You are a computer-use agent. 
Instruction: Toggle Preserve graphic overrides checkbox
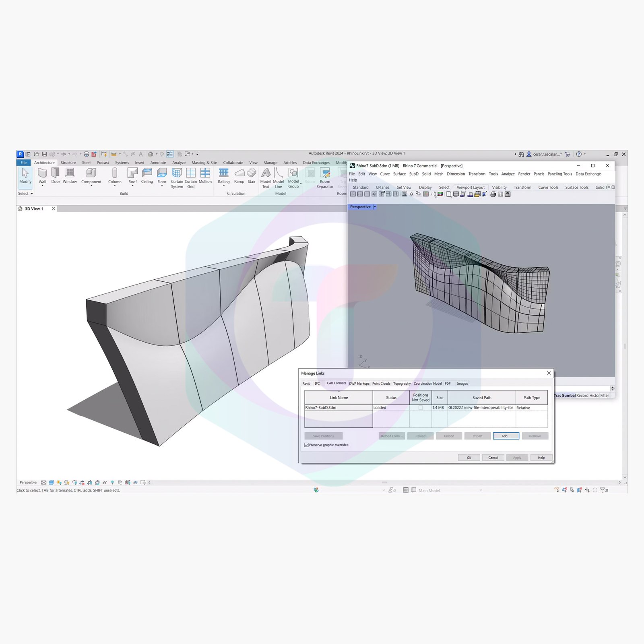click(306, 445)
